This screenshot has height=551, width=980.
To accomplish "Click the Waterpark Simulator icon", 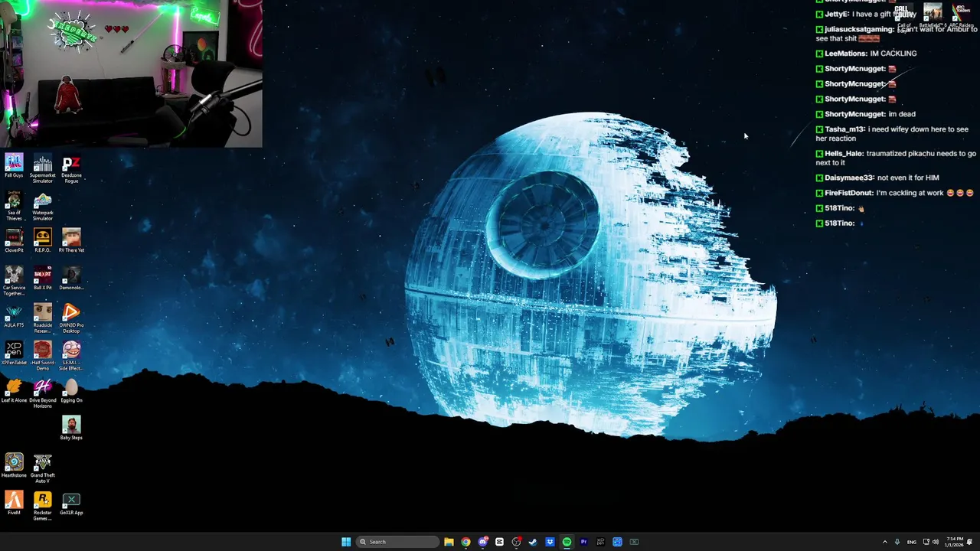I will pyautogui.click(x=43, y=207).
